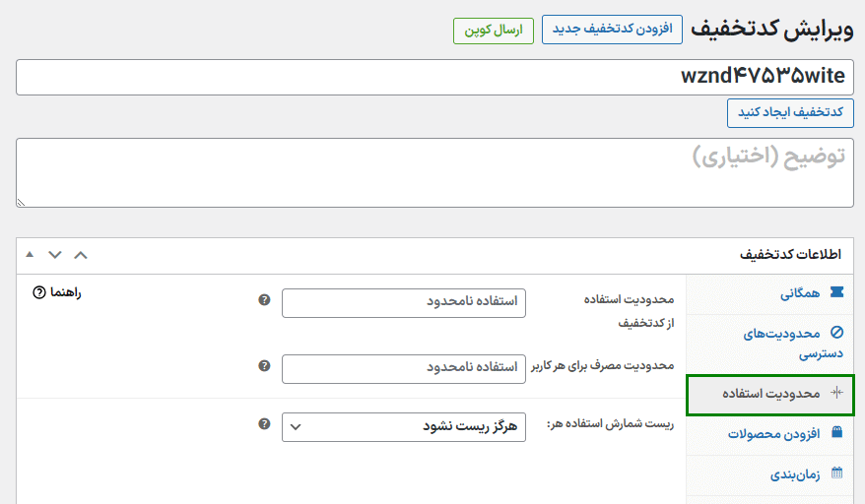Image resolution: width=865 pixels, height=504 pixels.
Task: Open محدودیت‌های دسترسی restrictions tab
Action: (770, 343)
